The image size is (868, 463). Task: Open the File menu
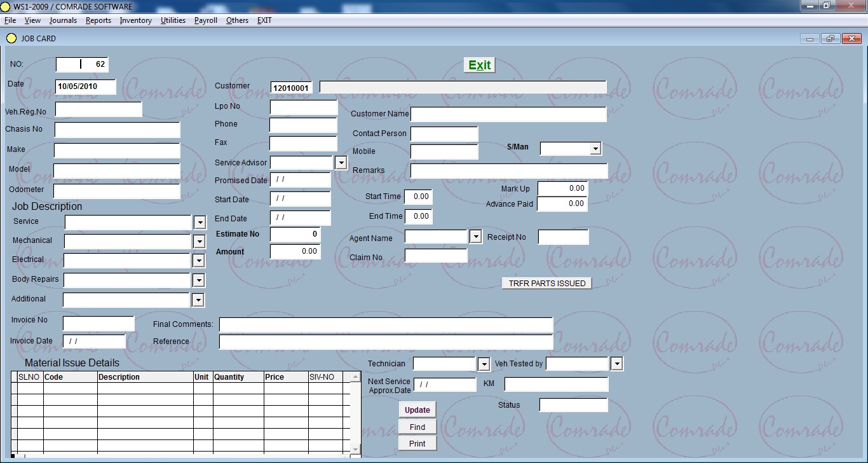pos(10,20)
